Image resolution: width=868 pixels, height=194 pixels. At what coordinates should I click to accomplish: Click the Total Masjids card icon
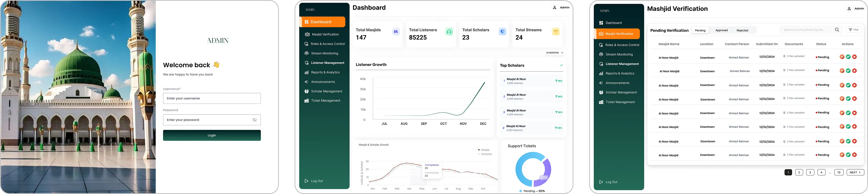(x=396, y=32)
